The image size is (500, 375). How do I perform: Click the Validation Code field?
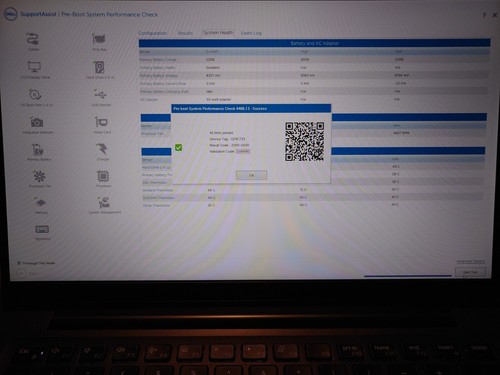click(243, 151)
